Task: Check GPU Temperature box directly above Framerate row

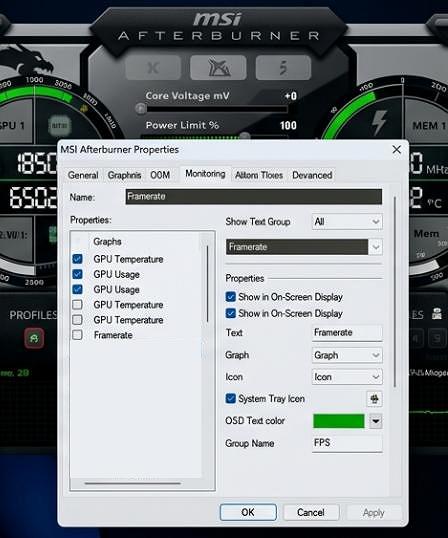Action: click(x=78, y=320)
